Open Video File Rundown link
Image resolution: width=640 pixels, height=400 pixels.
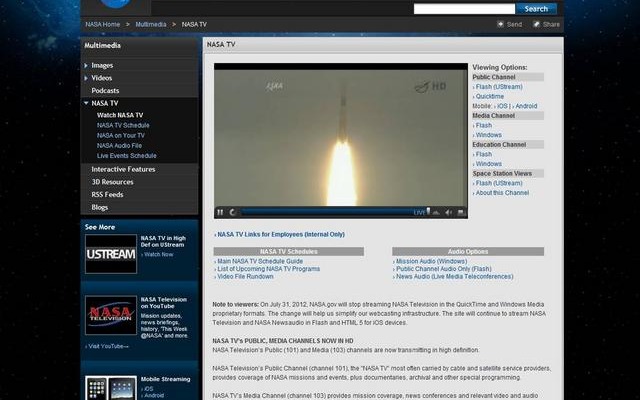(x=245, y=277)
